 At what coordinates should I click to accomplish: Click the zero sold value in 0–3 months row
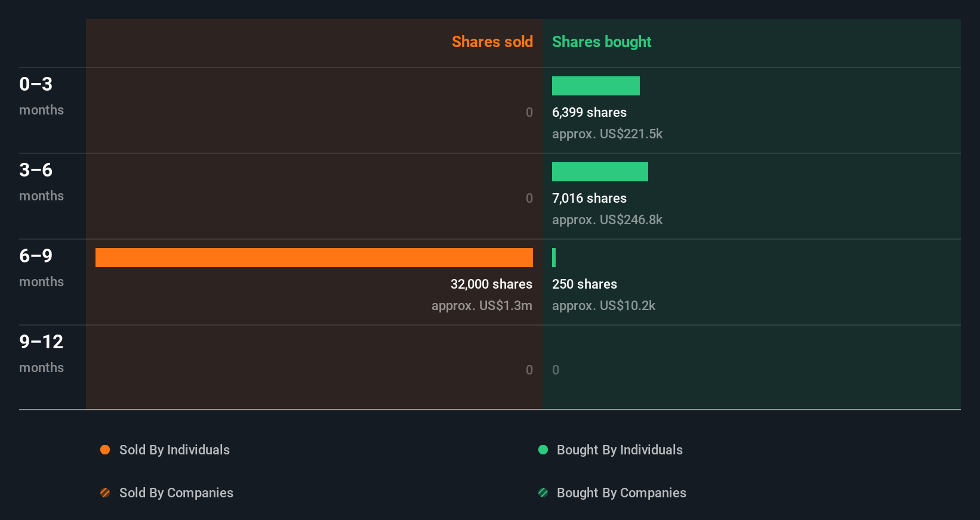(x=529, y=113)
